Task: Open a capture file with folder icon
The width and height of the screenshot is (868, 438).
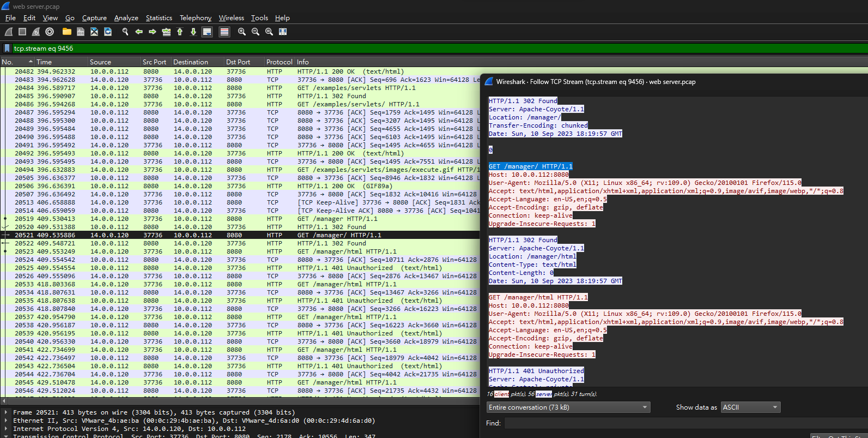Action: (67, 32)
